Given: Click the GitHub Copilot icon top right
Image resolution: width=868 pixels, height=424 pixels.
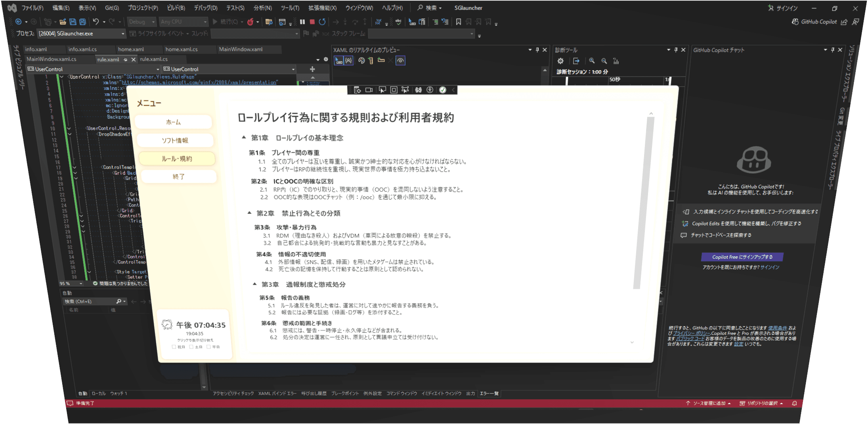Looking at the screenshot, I should 795,22.
